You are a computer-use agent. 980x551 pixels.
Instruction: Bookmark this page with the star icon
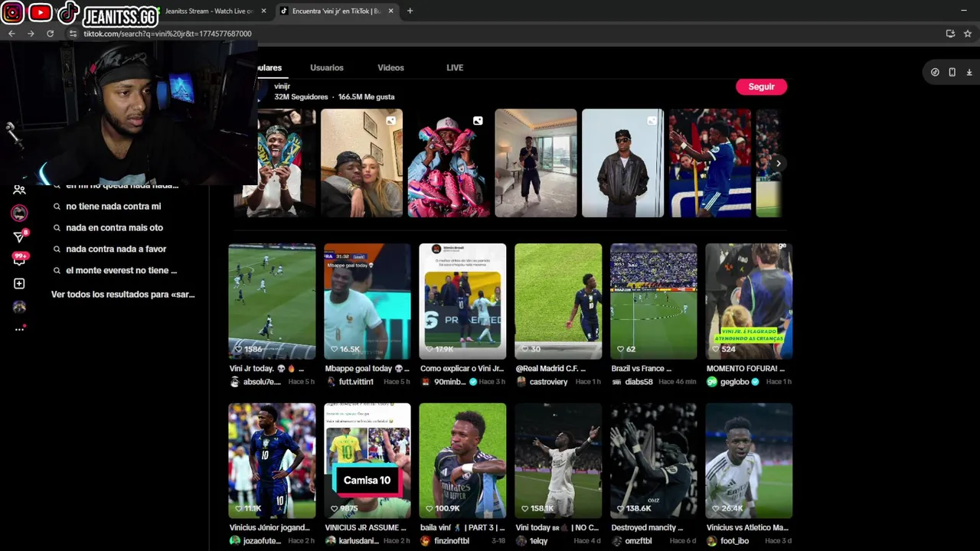pyautogui.click(x=968, y=34)
